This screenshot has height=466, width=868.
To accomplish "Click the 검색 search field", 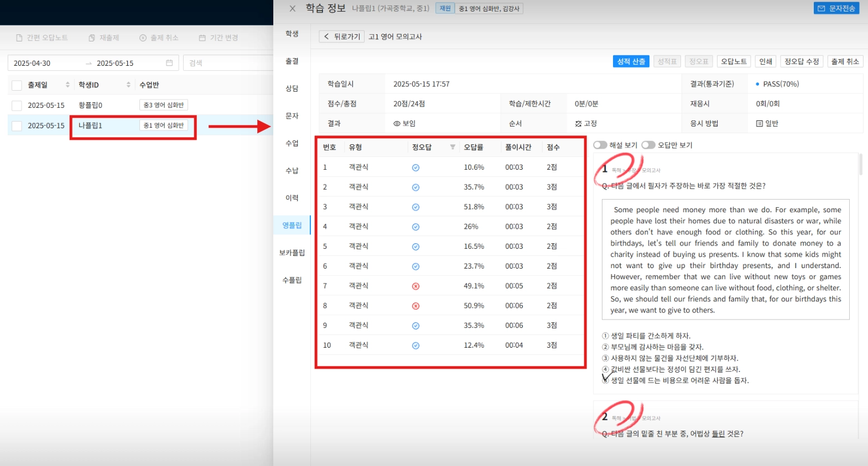I will tap(228, 63).
